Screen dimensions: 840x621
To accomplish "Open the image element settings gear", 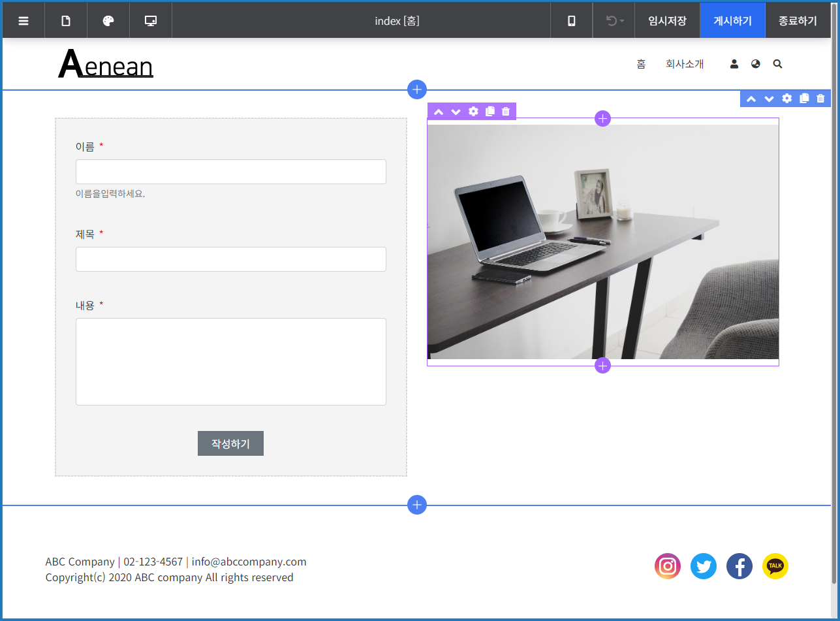I will [473, 111].
